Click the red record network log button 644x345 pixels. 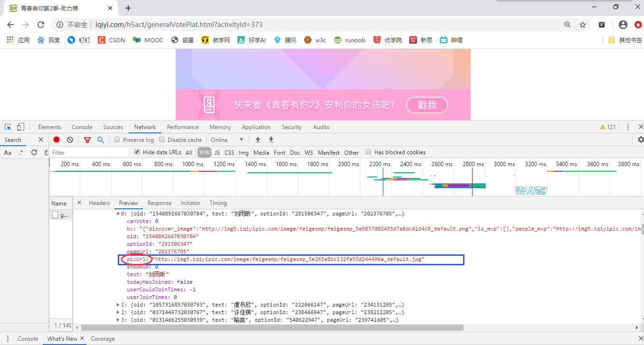(57, 140)
